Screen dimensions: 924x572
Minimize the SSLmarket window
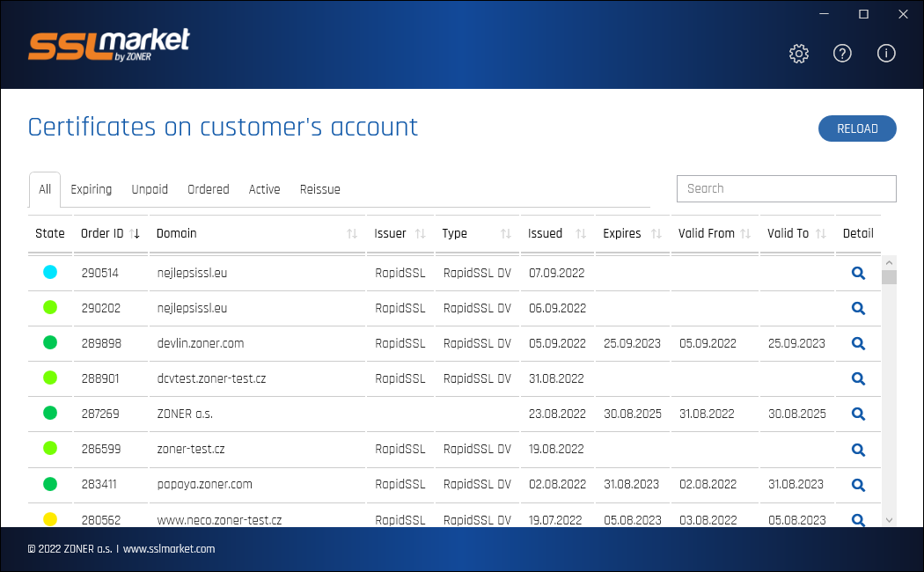click(824, 14)
